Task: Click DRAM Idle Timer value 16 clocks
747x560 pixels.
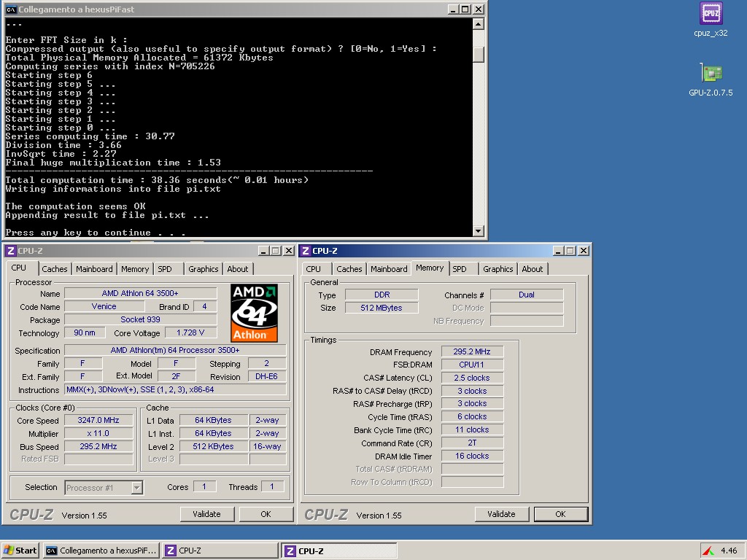Action: 472,456
